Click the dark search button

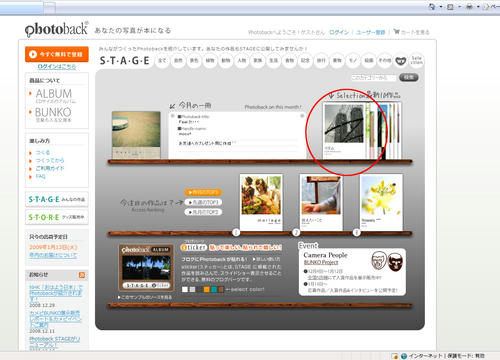408,77
